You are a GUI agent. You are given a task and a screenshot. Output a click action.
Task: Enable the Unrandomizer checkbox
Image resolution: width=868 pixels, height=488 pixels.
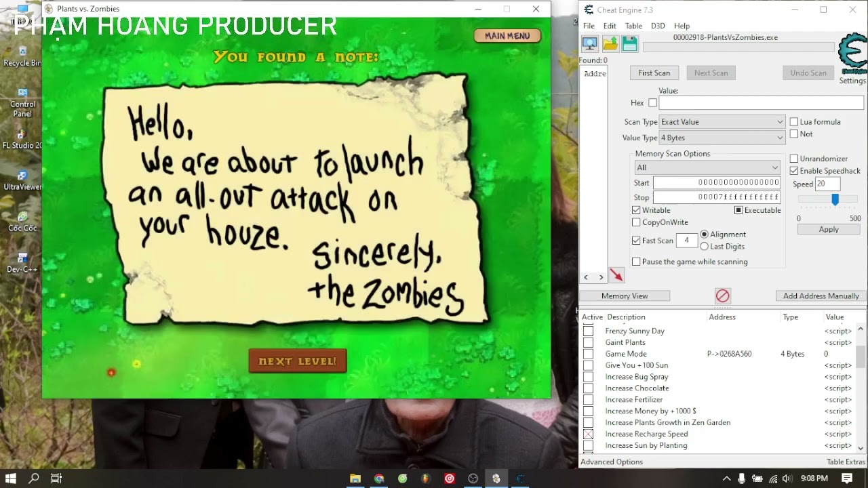tap(793, 159)
